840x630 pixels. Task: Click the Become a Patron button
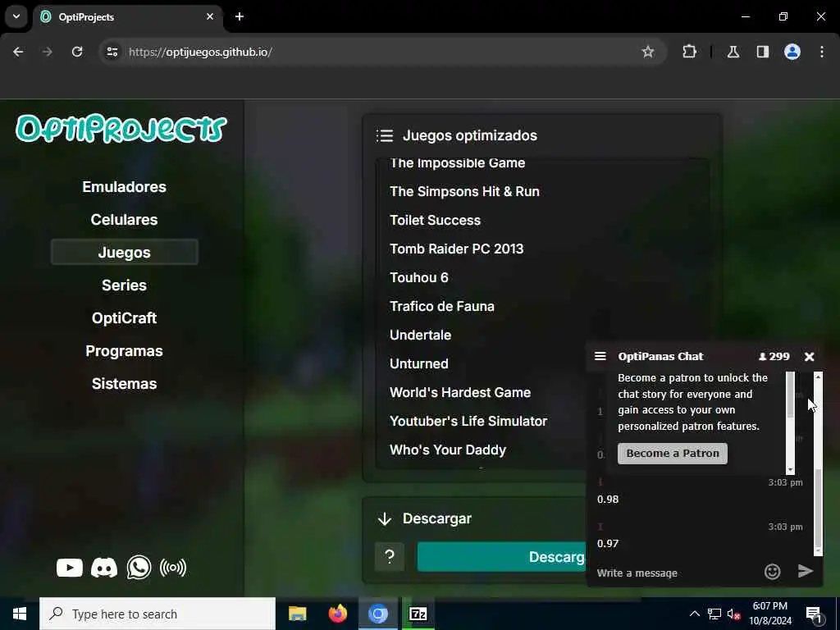coord(673,453)
